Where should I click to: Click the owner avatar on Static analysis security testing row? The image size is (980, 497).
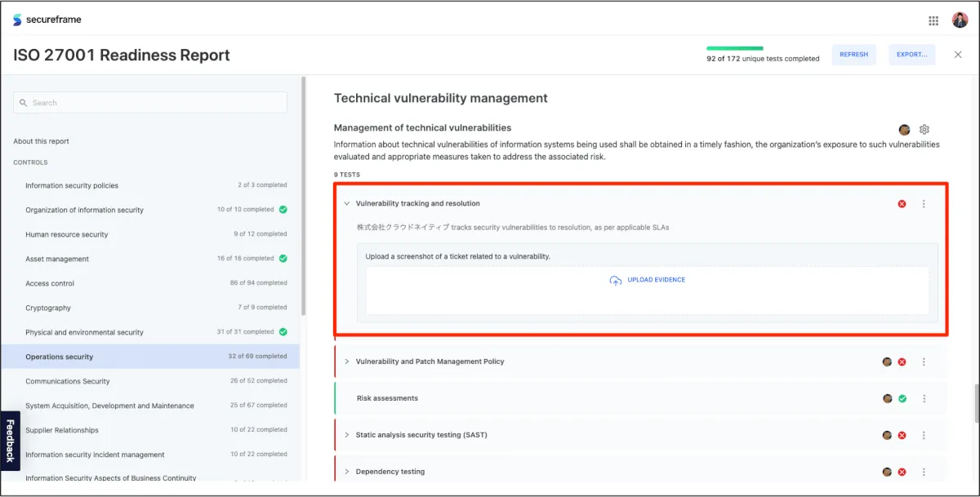pyautogui.click(x=887, y=436)
